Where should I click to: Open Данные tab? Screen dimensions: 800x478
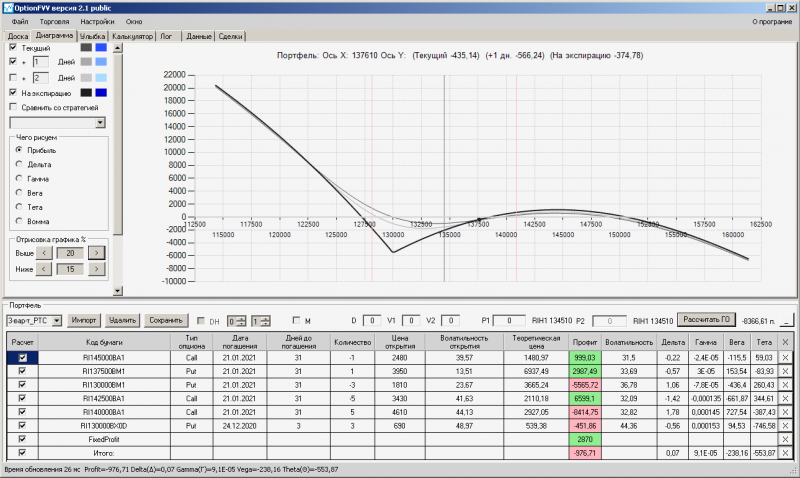pyautogui.click(x=199, y=36)
